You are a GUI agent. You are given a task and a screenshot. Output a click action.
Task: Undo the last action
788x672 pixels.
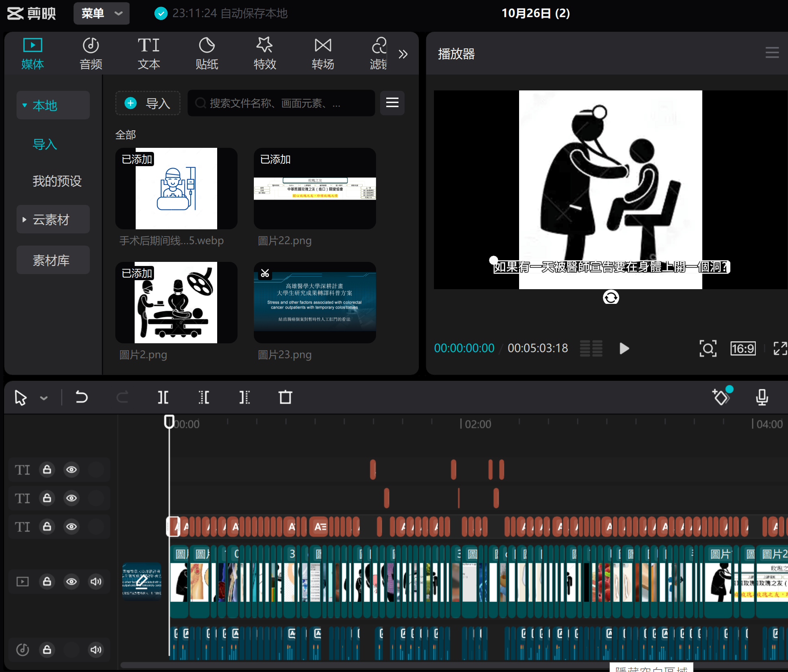point(81,397)
